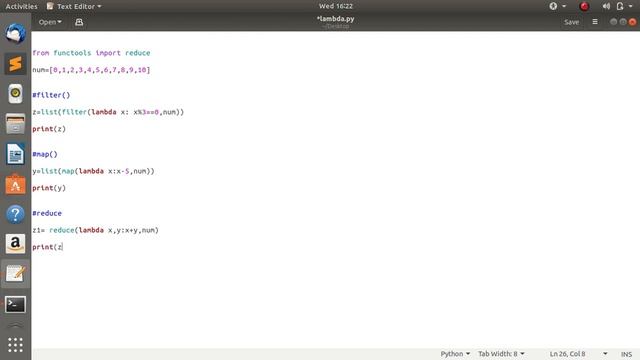
Task: Click the *lambda.py window title
Action: coord(336,19)
